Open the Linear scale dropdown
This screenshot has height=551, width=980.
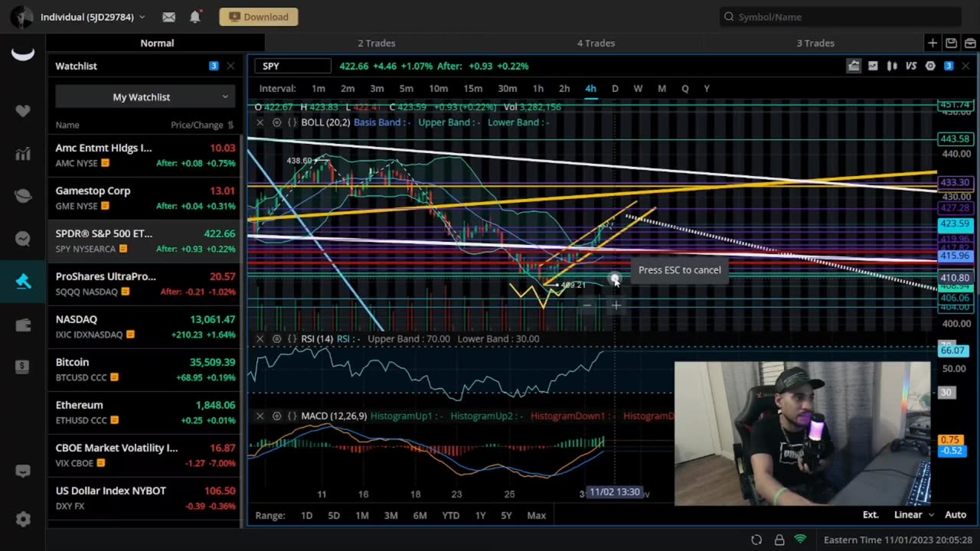(x=913, y=515)
